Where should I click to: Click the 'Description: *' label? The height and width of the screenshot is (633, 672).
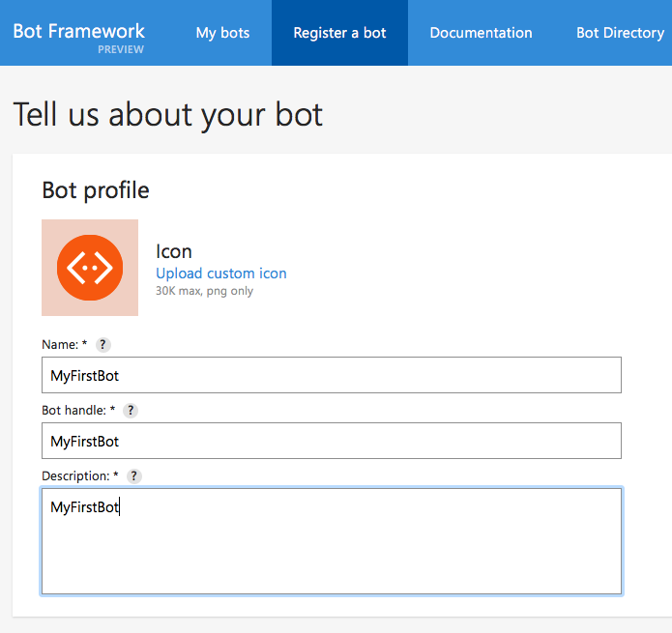pos(80,476)
